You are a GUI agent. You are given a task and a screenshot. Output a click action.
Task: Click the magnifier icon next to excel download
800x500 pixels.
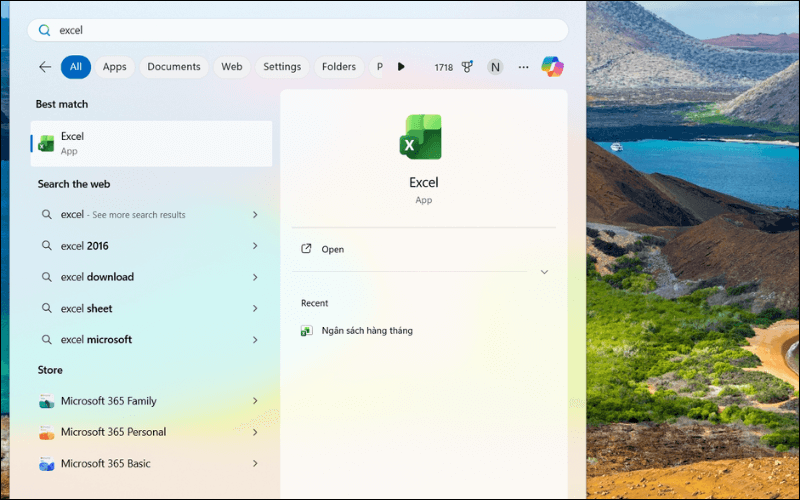point(46,277)
